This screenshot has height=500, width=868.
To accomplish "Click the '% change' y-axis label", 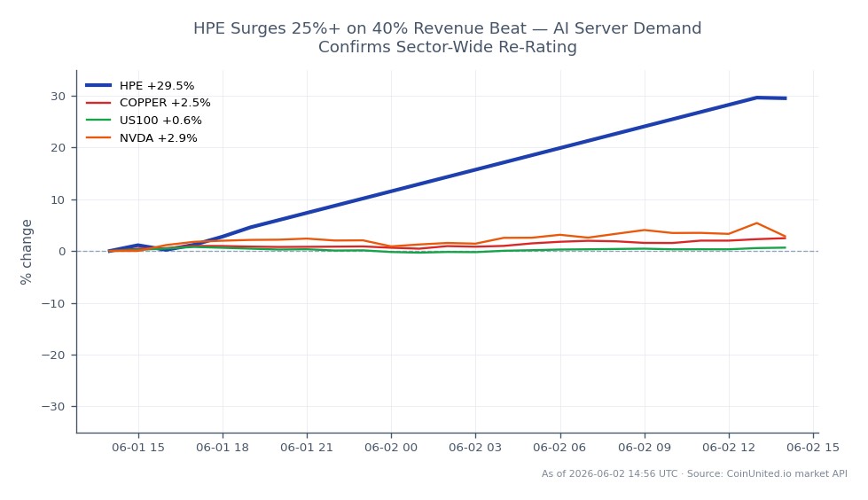I will point(26,252).
